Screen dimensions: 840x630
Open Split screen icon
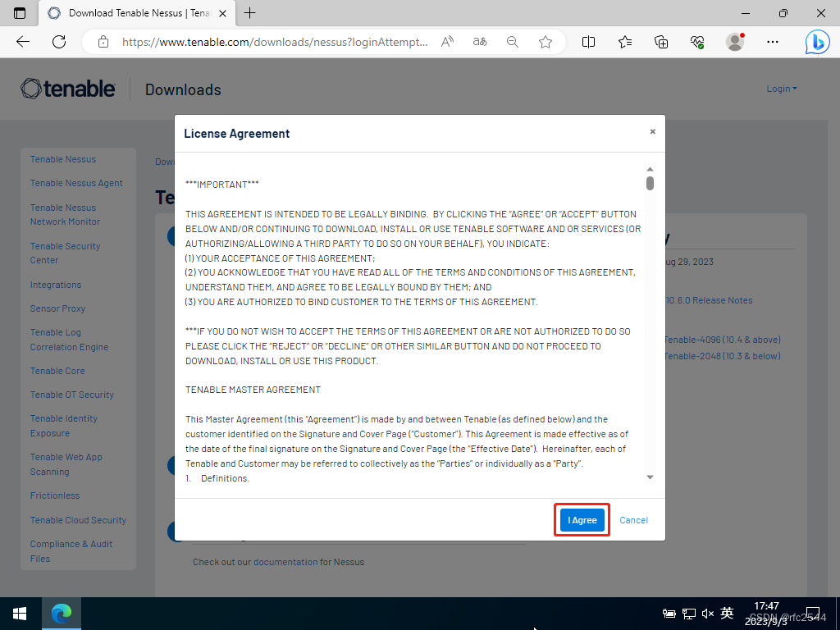point(588,42)
